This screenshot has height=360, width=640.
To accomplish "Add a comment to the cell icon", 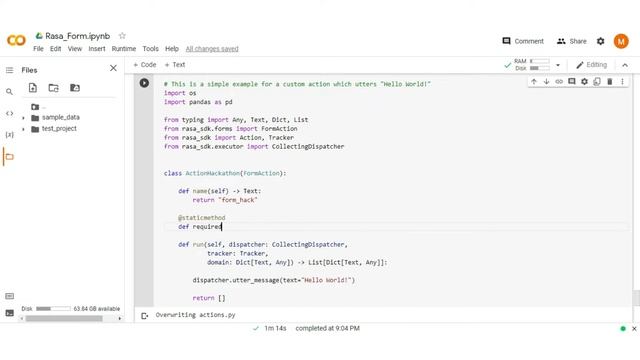I will pos(572,82).
